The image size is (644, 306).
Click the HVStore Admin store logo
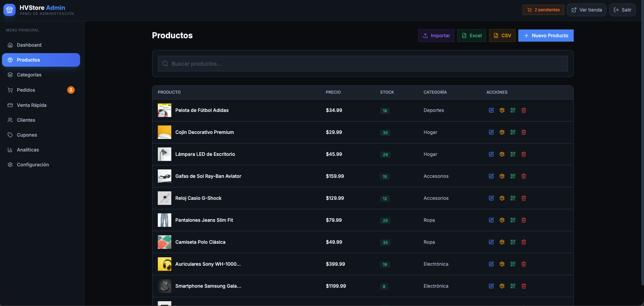pyautogui.click(x=9, y=10)
